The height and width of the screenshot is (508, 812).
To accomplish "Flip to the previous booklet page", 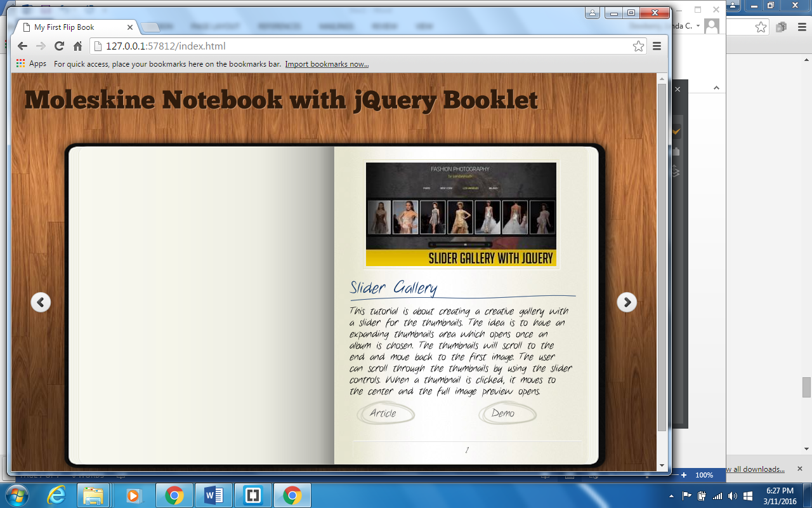I will tap(41, 302).
